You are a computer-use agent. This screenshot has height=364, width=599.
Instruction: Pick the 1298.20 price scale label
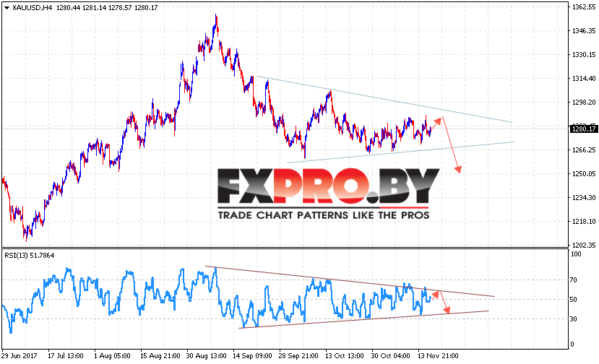(584, 102)
